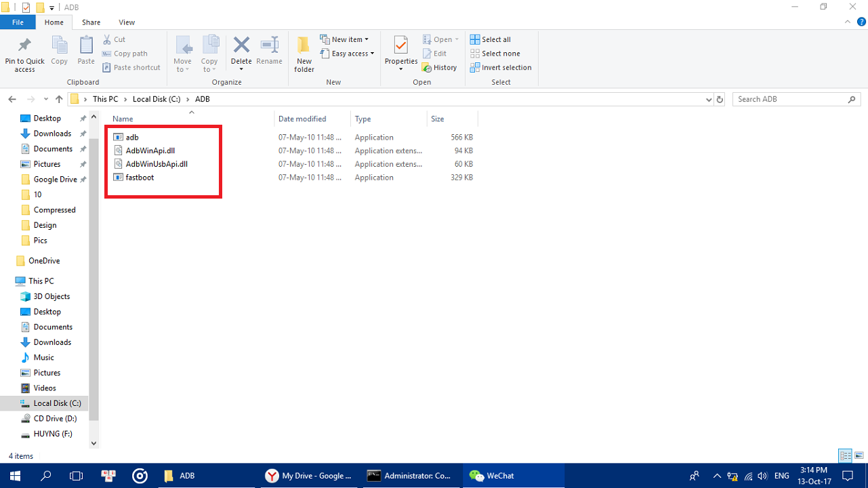Click the Pin to Quick access icon
Image resolution: width=868 pixels, height=488 pixels.
tap(24, 45)
